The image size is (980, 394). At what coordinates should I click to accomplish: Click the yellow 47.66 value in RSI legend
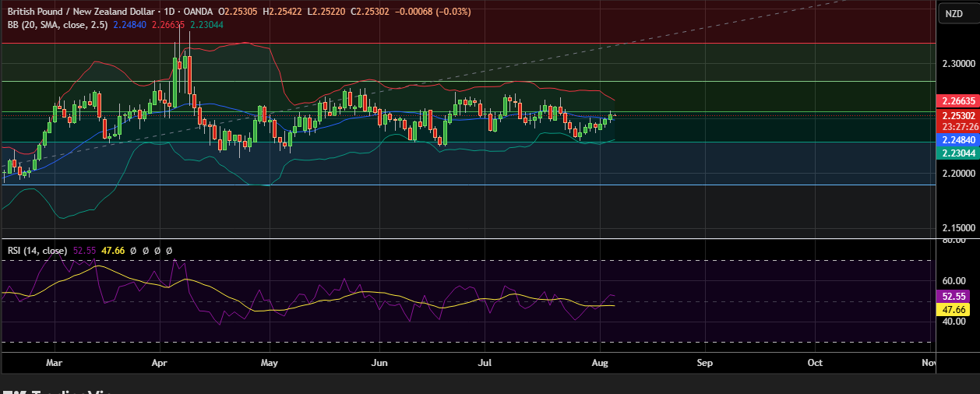114,251
